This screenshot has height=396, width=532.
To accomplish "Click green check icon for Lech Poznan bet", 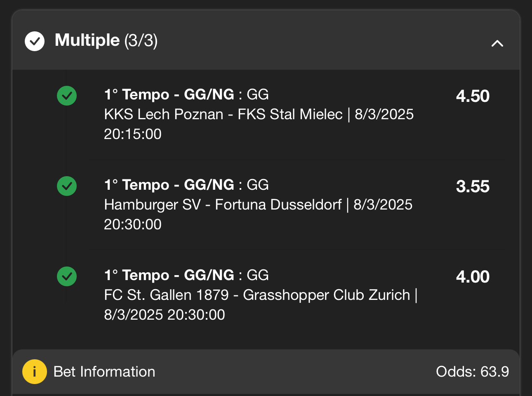I will (67, 96).
